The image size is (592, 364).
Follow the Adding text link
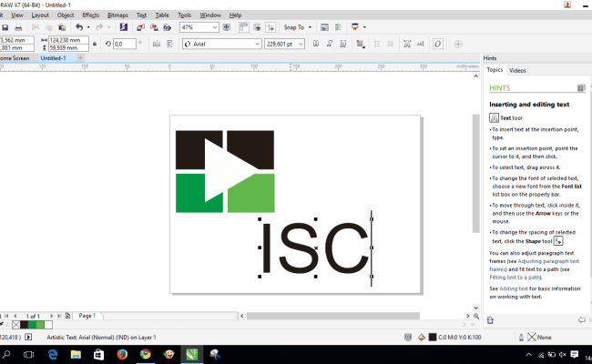tap(514, 288)
